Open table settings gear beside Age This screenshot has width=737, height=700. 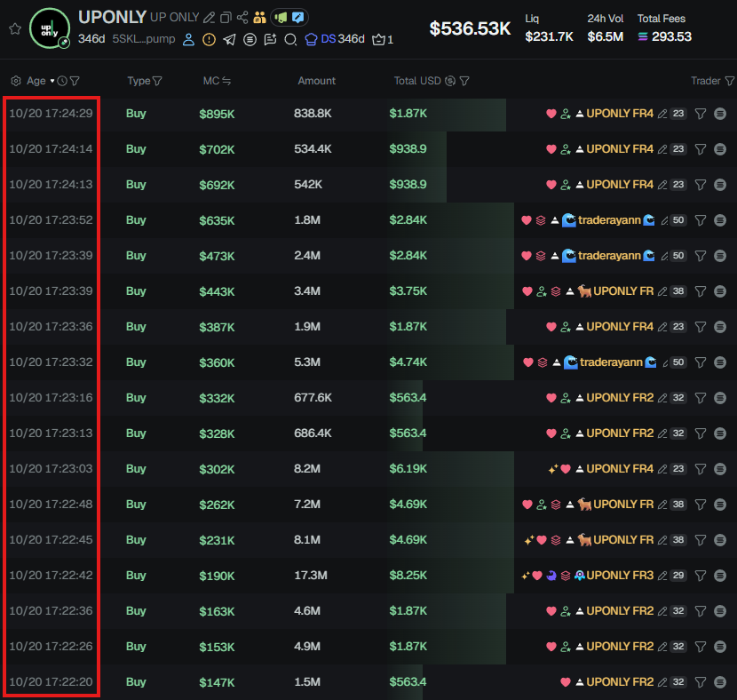click(x=16, y=81)
